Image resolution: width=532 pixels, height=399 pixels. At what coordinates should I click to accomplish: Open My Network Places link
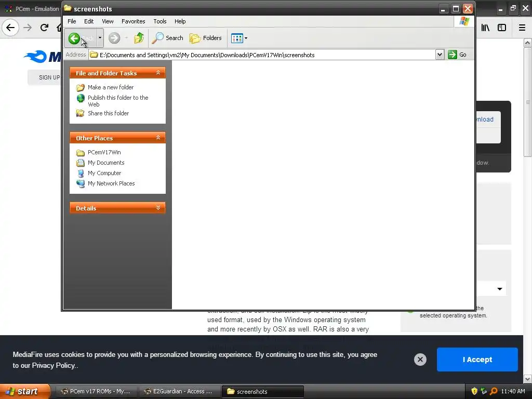point(111,183)
